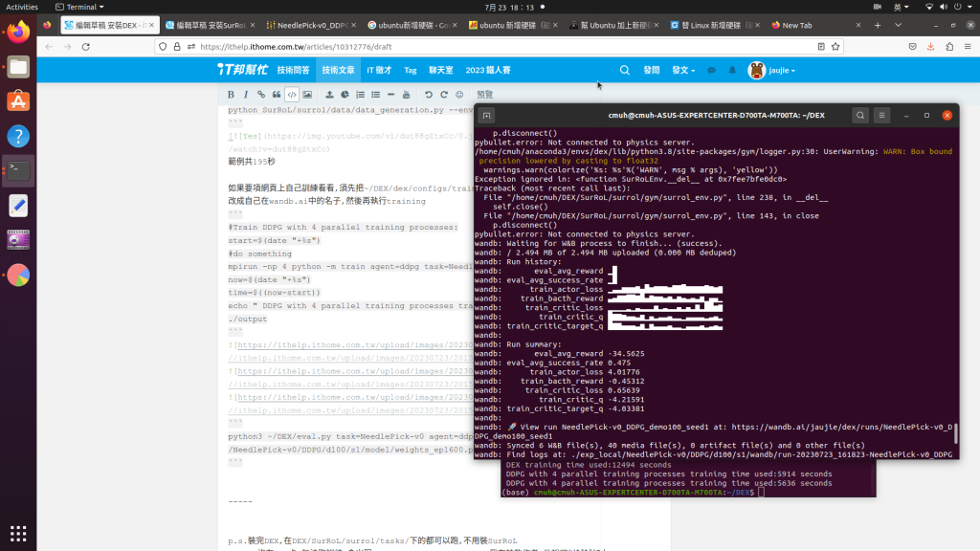Reload the page in Firefox

(85, 46)
